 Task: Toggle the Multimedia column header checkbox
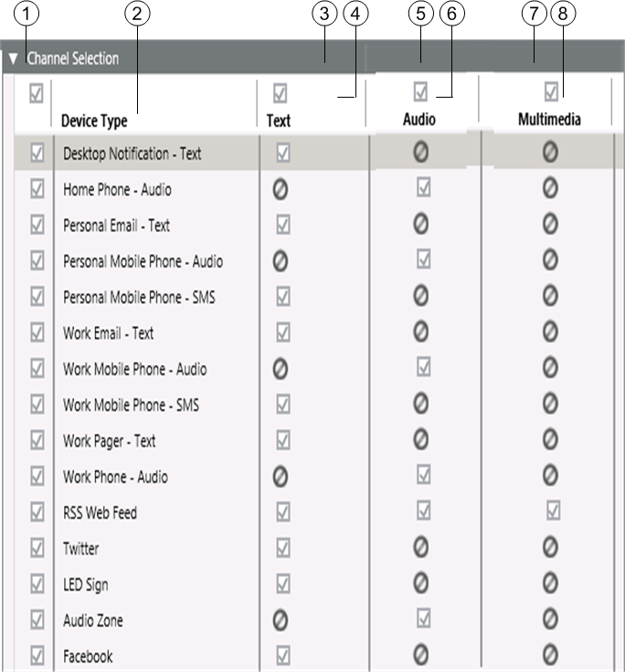coord(551,90)
